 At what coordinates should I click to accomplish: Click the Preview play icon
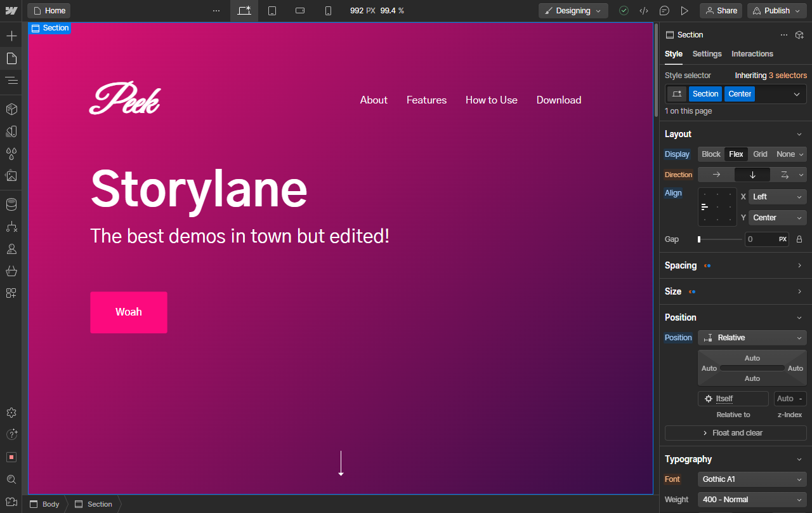pos(684,11)
